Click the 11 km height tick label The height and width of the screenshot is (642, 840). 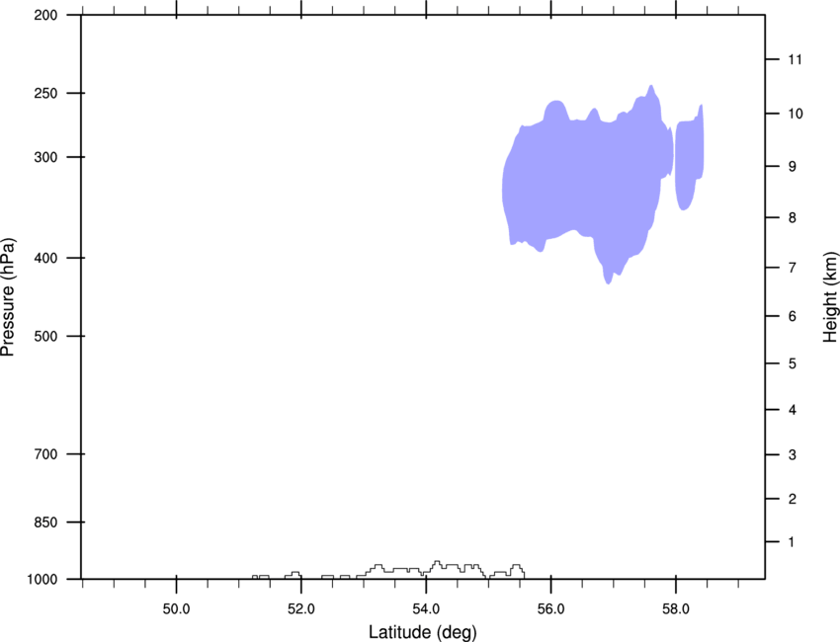[x=795, y=59]
